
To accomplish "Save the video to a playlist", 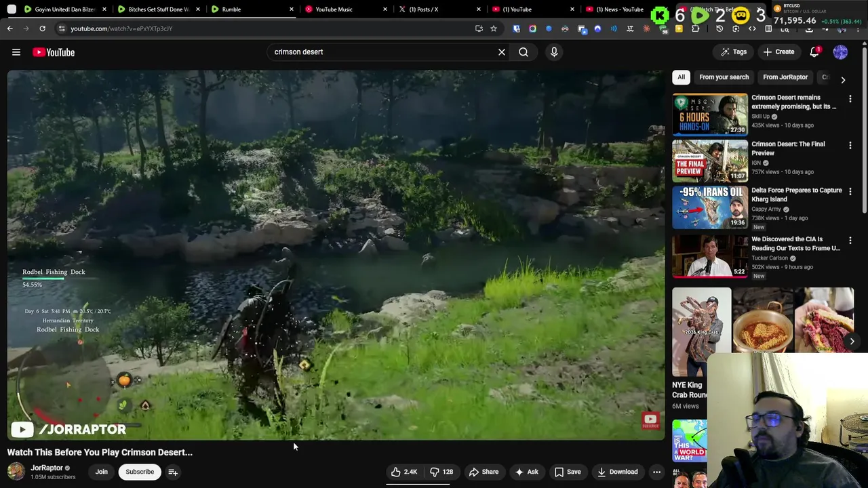I will [568, 472].
